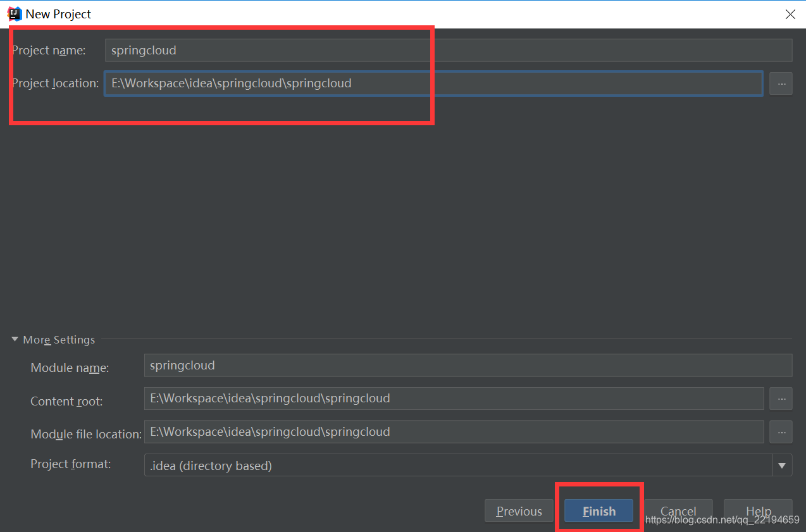Browse for Project location folder
This screenshot has width=806, height=532.
click(781, 84)
